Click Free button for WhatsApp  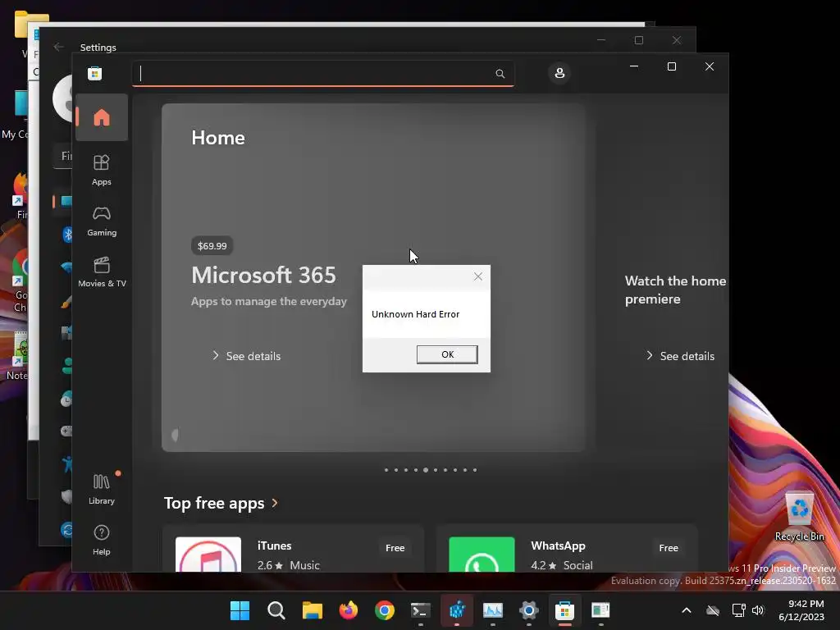tap(669, 548)
